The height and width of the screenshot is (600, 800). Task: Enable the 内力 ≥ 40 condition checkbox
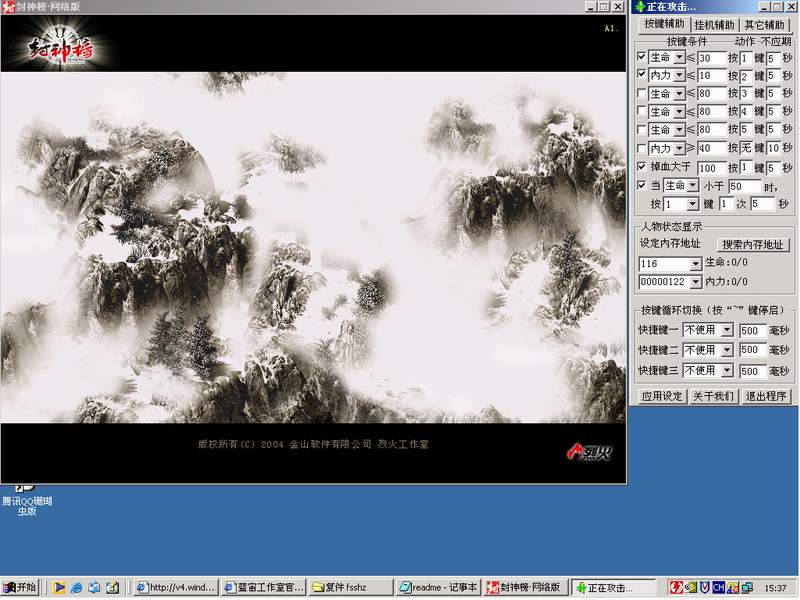click(642, 148)
